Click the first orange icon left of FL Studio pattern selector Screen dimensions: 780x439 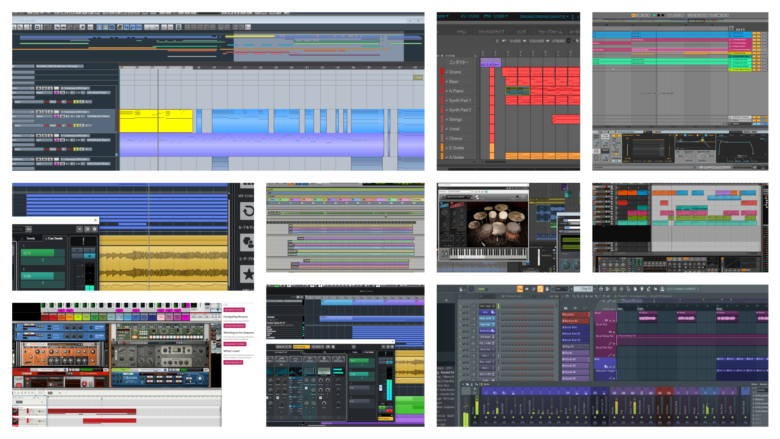[x=519, y=289]
